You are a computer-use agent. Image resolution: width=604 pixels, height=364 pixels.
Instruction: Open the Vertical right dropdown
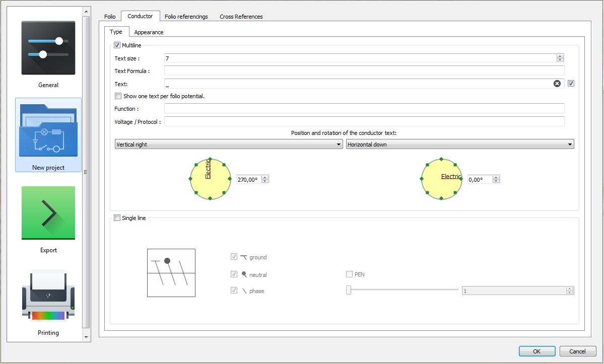229,144
